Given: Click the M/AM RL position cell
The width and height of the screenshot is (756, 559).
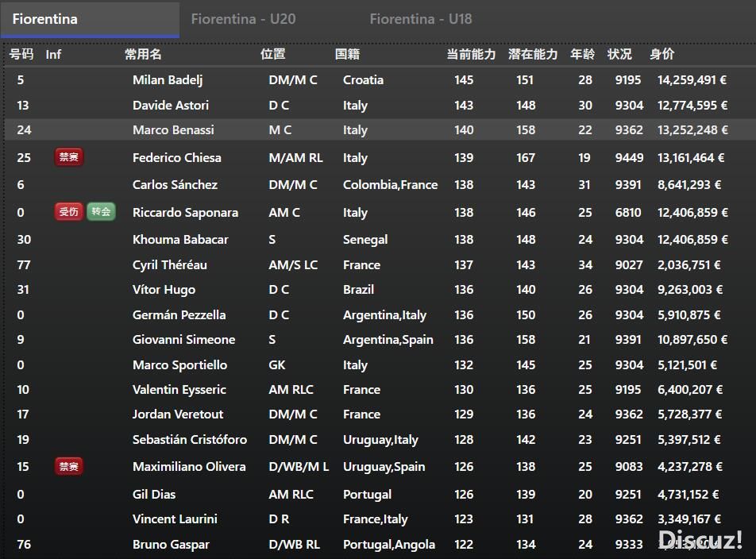Looking at the screenshot, I should [295, 157].
